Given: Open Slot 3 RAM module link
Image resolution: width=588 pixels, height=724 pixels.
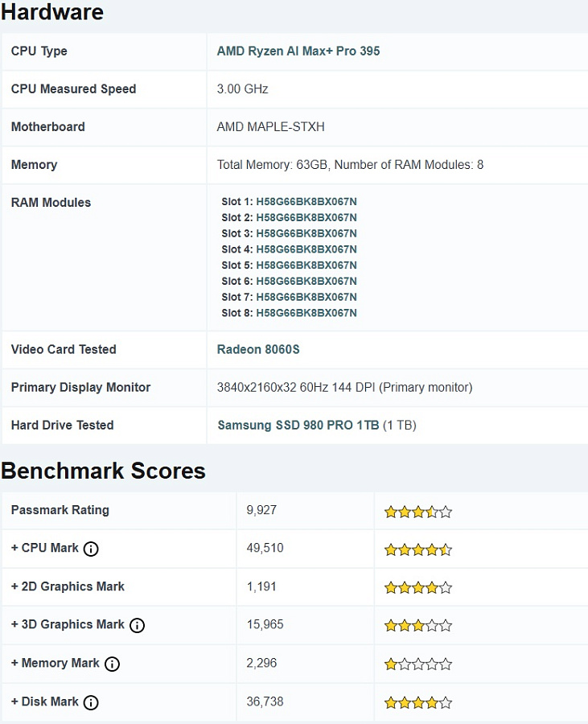Looking at the screenshot, I should [x=306, y=233].
